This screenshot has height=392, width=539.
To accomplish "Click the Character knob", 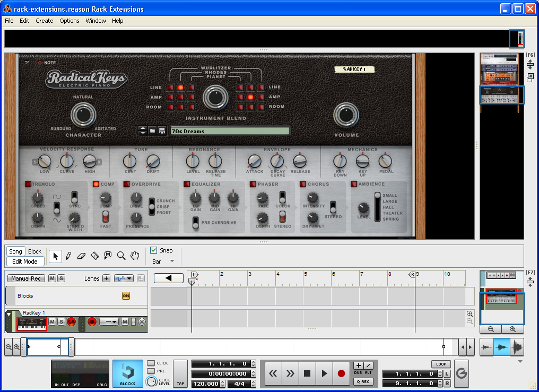I will [83, 115].
